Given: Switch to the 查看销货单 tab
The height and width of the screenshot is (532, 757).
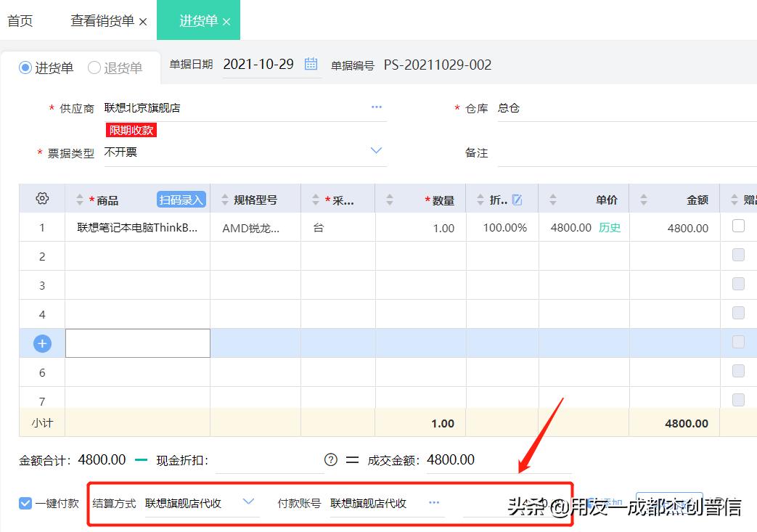Looking at the screenshot, I should tap(103, 20).
